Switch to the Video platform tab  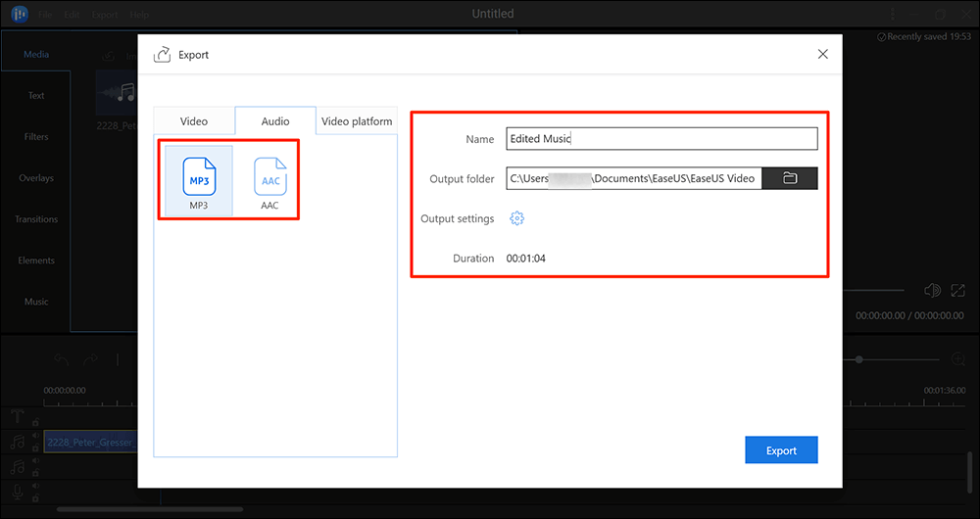[357, 121]
